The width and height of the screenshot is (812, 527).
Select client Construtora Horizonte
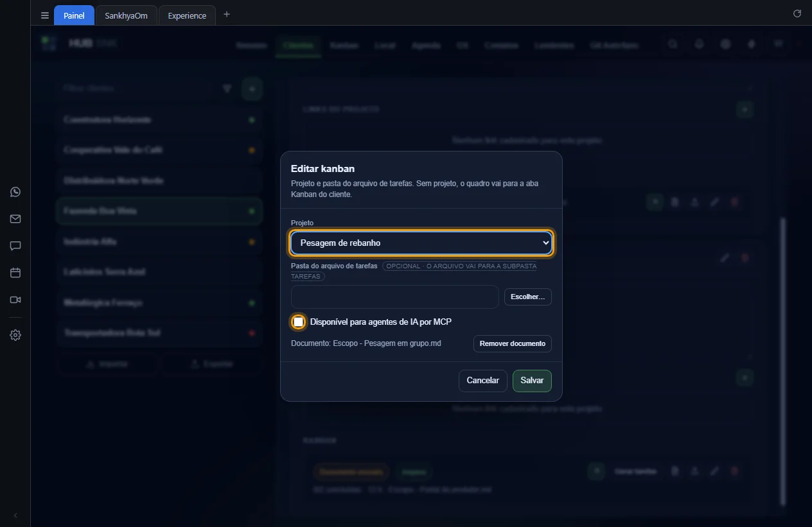pyautogui.click(x=159, y=120)
